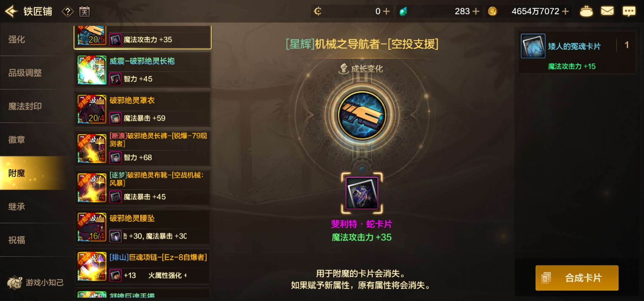Open 游戏小知己 assistant
Viewport: 644px width, 301px height.
35,283
